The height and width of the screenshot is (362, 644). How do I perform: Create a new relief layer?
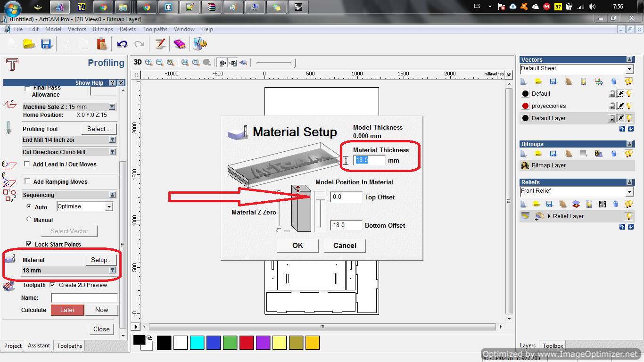(x=524, y=204)
